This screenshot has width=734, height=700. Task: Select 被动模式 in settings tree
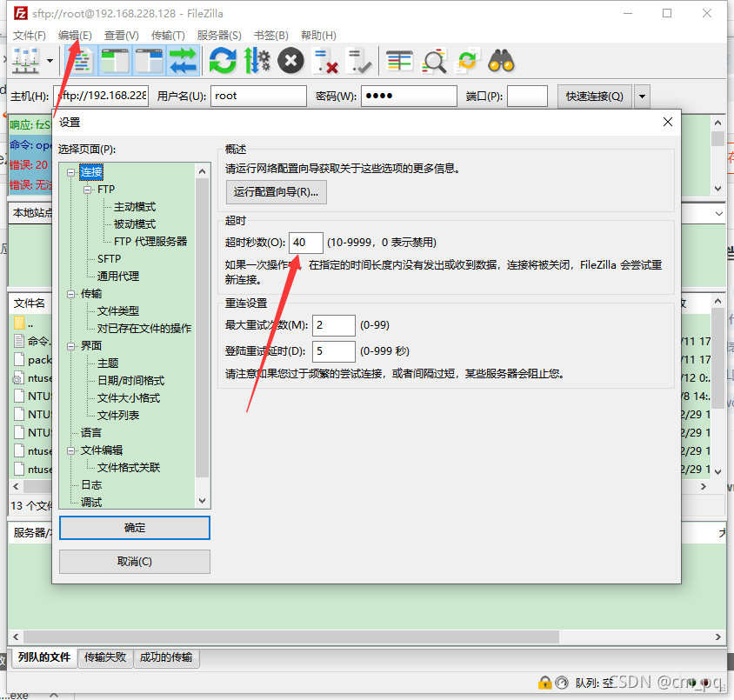pos(135,224)
